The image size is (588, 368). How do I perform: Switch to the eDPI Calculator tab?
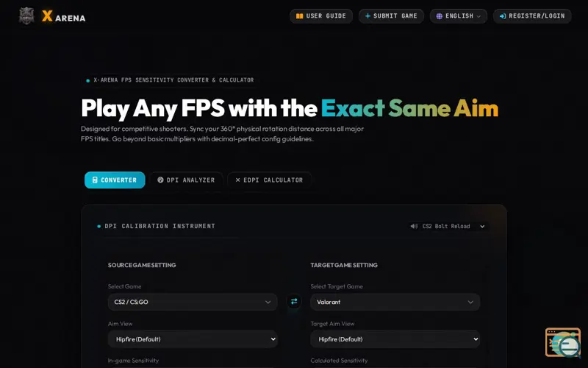[269, 180]
